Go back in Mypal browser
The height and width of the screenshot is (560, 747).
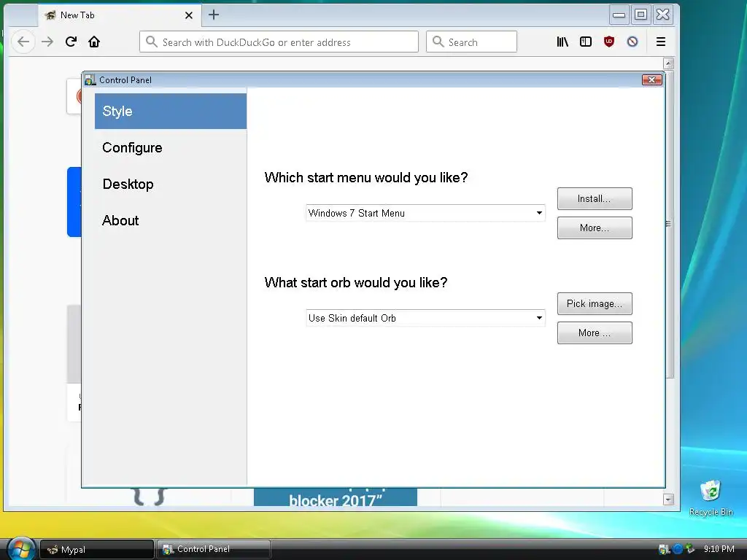pyautogui.click(x=23, y=42)
